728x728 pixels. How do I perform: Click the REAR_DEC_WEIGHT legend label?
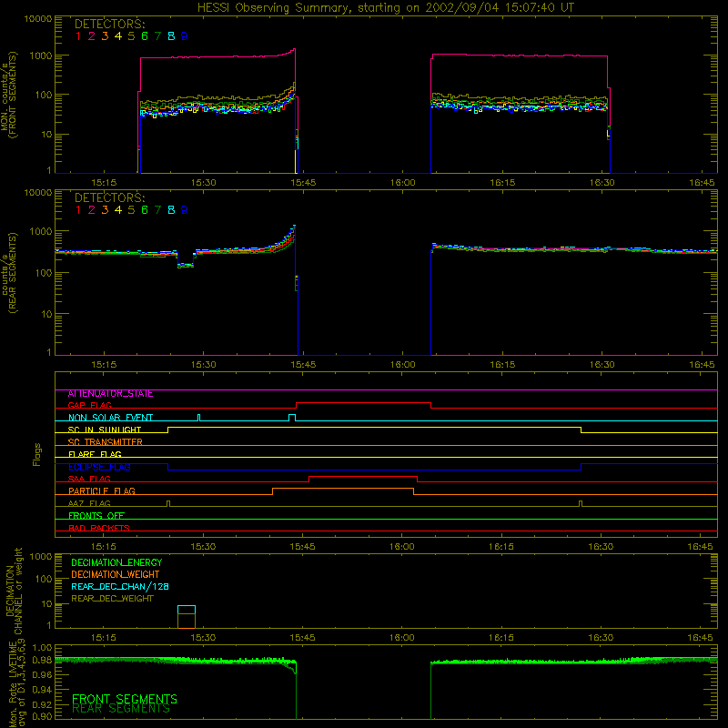pyautogui.click(x=112, y=599)
